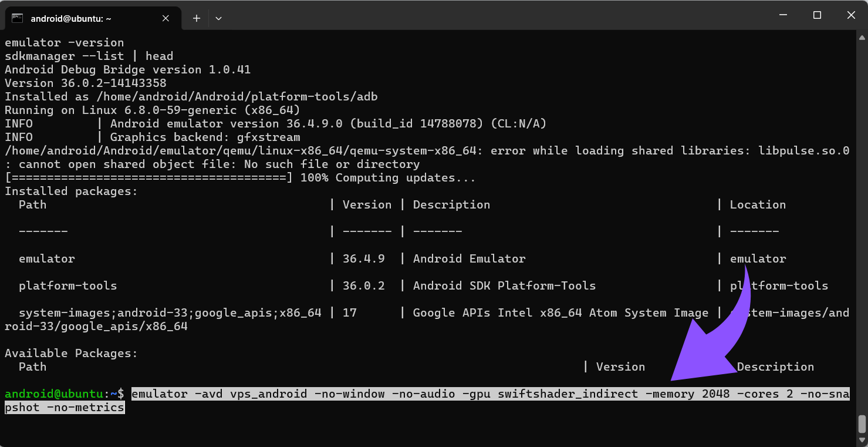Click the 'Available Packages:' heading line

(71, 353)
